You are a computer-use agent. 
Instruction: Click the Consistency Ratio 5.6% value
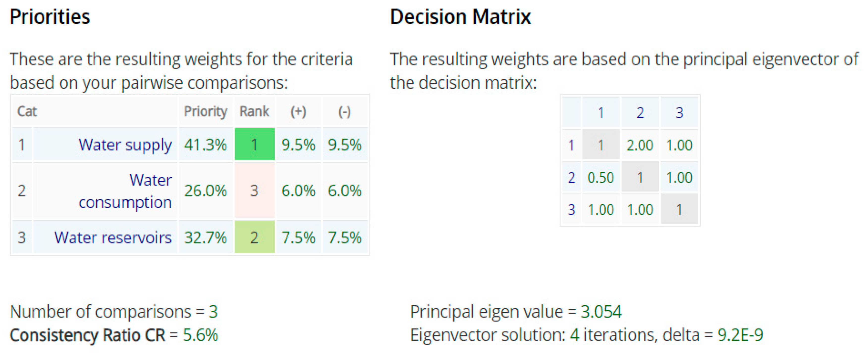tap(200, 335)
